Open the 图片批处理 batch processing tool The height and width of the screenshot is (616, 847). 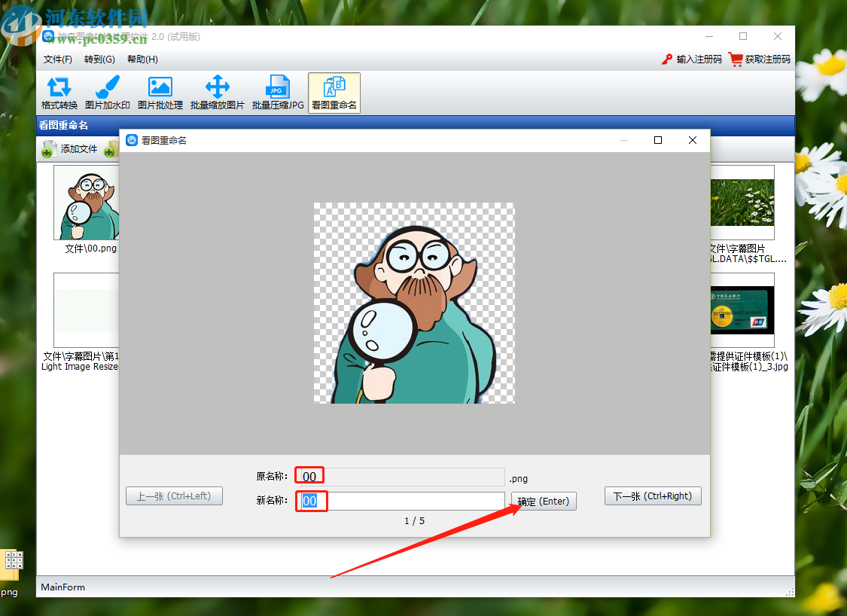pyautogui.click(x=160, y=93)
